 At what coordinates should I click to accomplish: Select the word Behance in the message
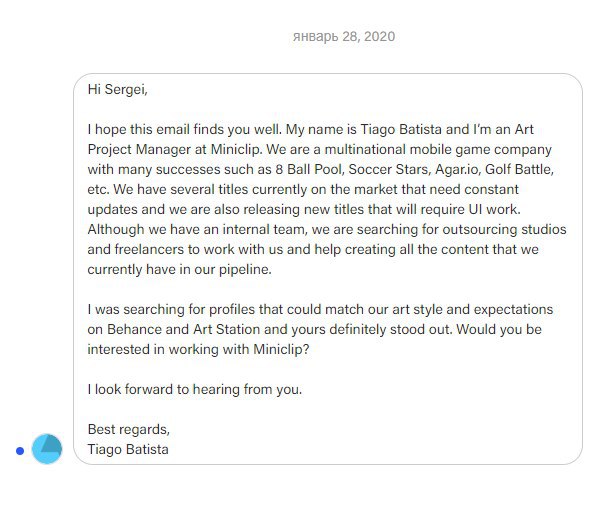[134, 329]
